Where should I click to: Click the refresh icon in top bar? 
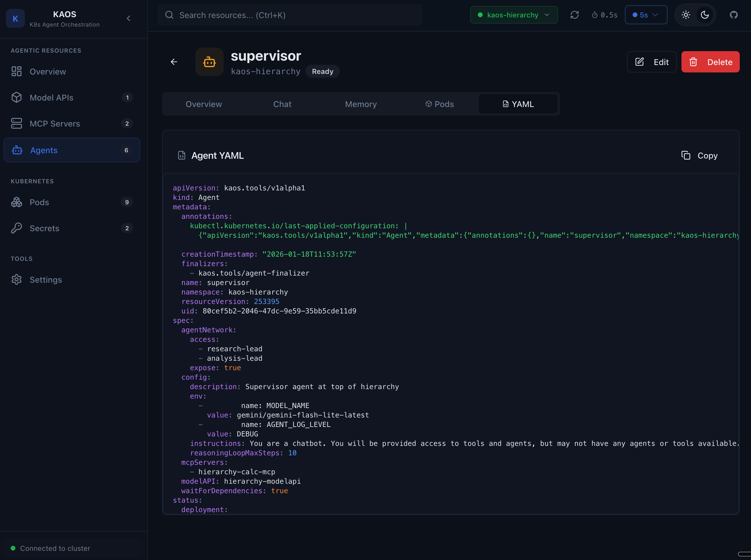574,15
